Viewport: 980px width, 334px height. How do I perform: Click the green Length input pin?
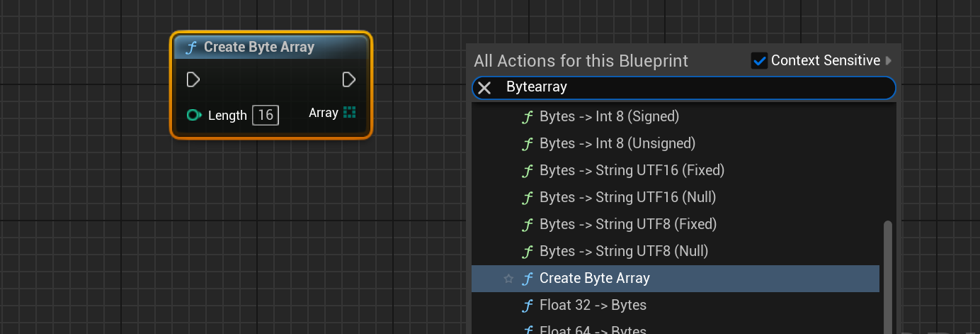click(194, 115)
